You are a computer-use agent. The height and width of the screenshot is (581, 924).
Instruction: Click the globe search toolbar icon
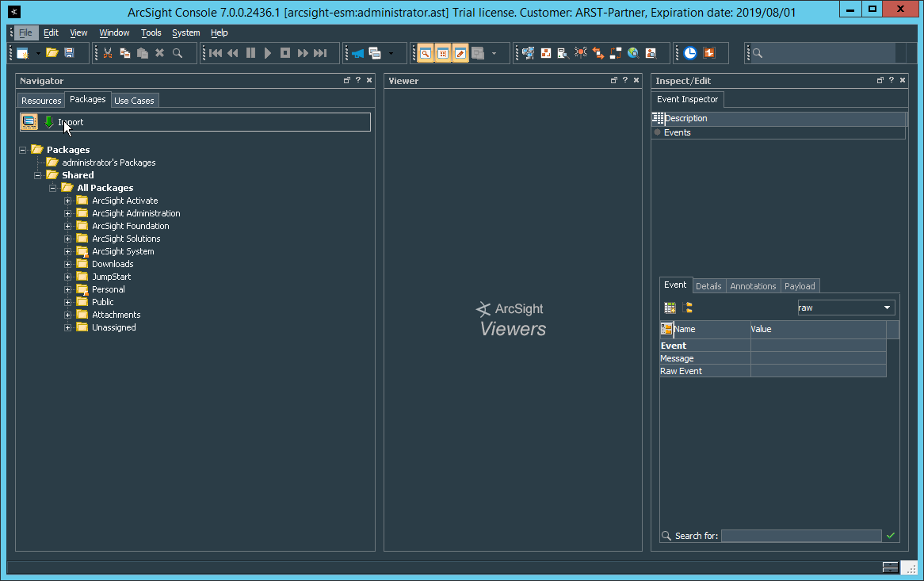(633, 53)
